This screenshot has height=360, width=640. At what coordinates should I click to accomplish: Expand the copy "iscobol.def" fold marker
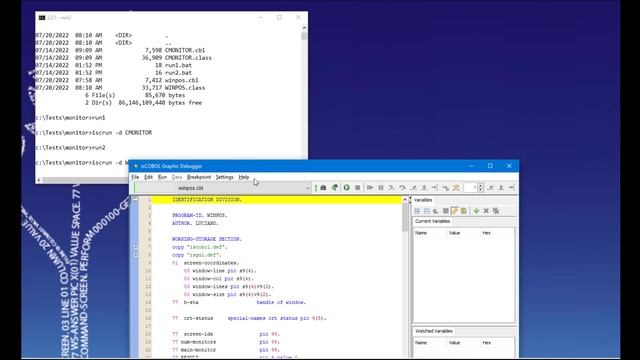coord(136,247)
